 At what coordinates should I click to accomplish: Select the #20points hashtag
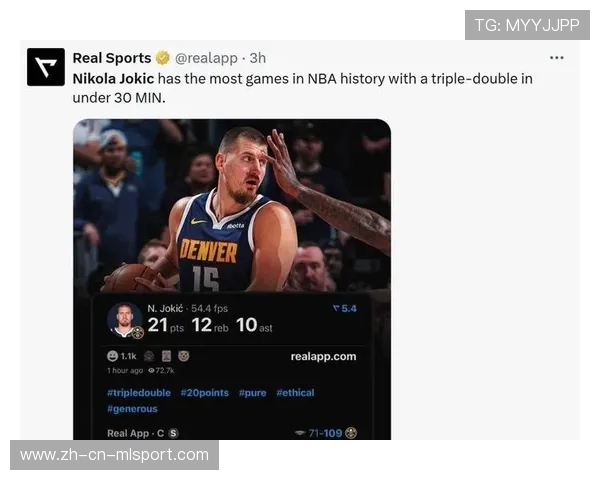coord(205,393)
